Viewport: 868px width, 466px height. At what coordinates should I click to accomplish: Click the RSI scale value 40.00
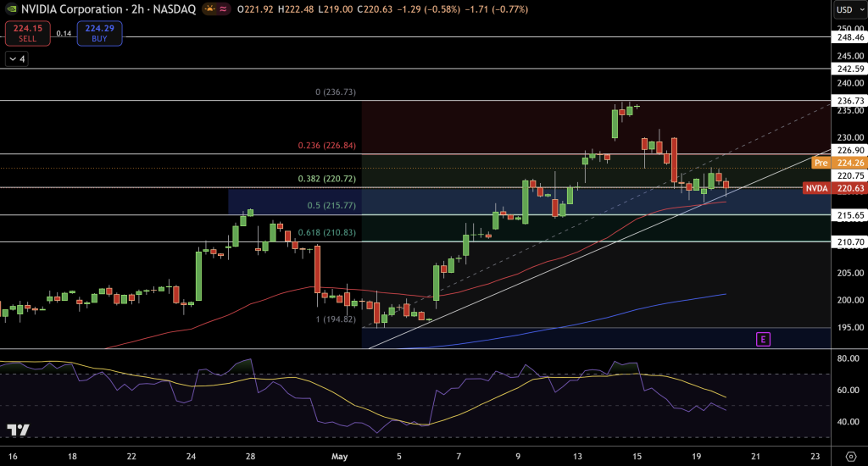[848, 422]
